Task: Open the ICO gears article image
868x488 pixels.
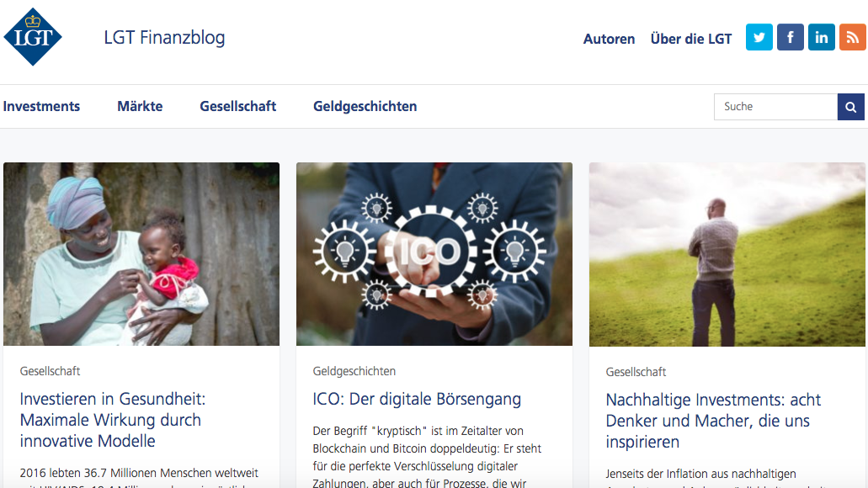Action: pyautogui.click(x=434, y=254)
